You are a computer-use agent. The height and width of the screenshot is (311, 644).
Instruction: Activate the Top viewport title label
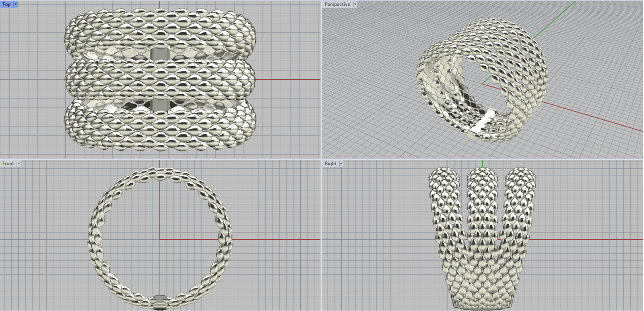6,4
